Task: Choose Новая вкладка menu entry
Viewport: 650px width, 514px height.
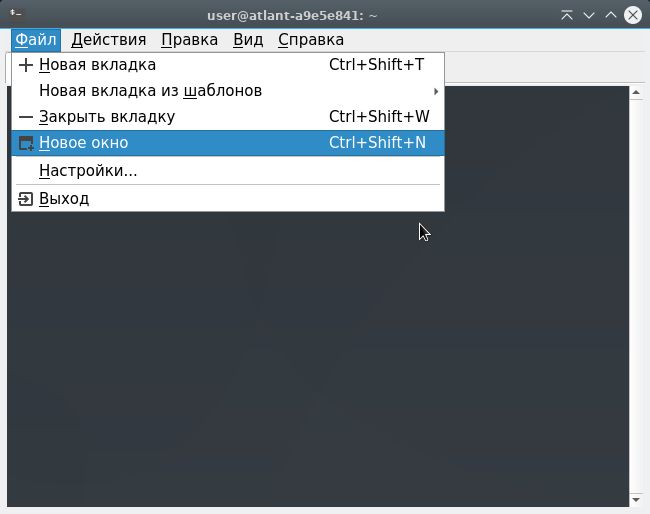Action: pyautogui.click(x=228, y=65)
